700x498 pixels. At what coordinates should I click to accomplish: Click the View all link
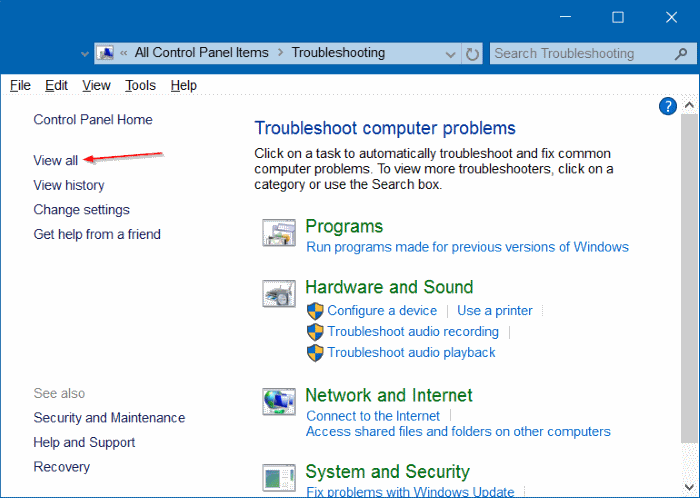pyautogui.click(x=56, y=160)
